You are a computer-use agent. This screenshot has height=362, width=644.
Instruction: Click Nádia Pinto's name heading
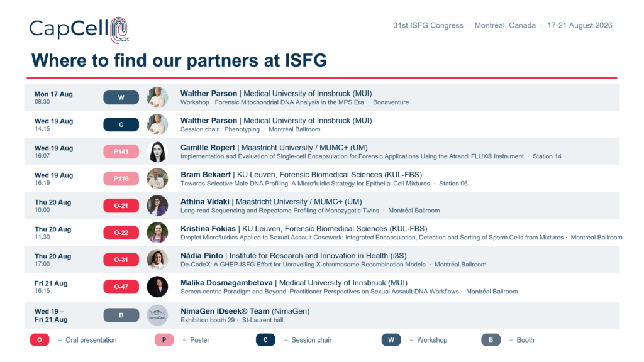pos(202,256)
